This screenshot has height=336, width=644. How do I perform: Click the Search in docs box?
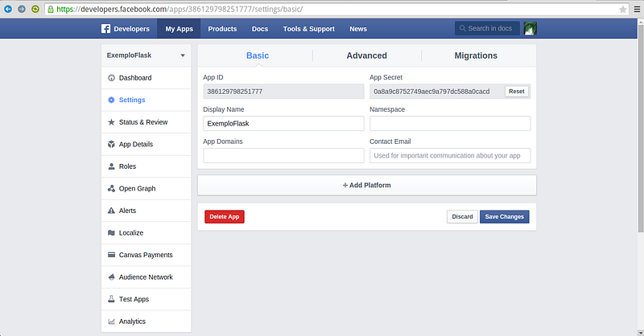coord(487,28)
